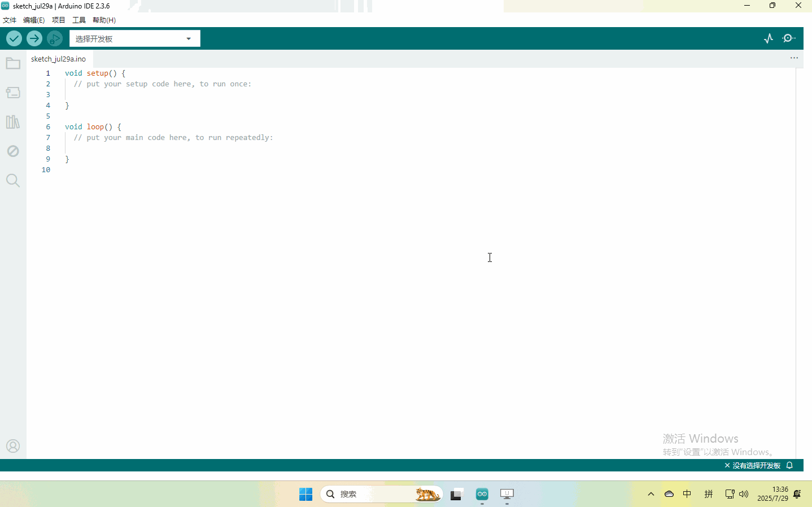Image resolution: width=812 pixels, height=507 pixels.
Task: Minimize the Arduino IDE window
Action: (x=747, y=6)
